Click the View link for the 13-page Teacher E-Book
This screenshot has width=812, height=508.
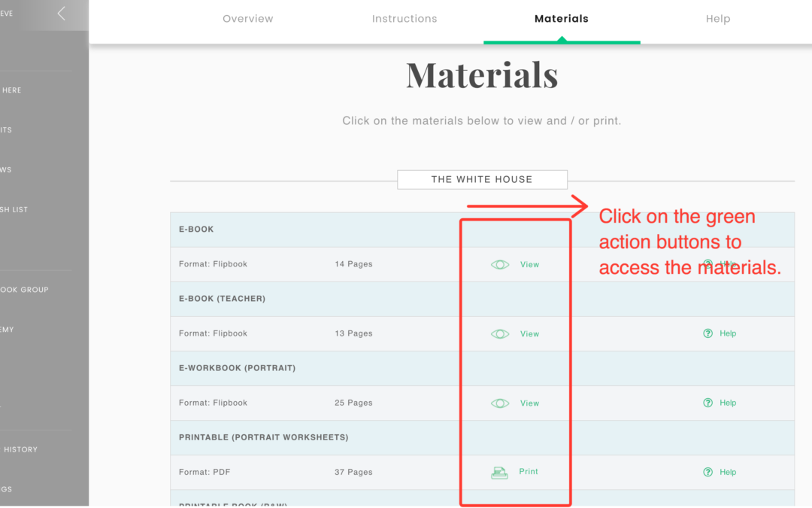click(x=530, y=334)
